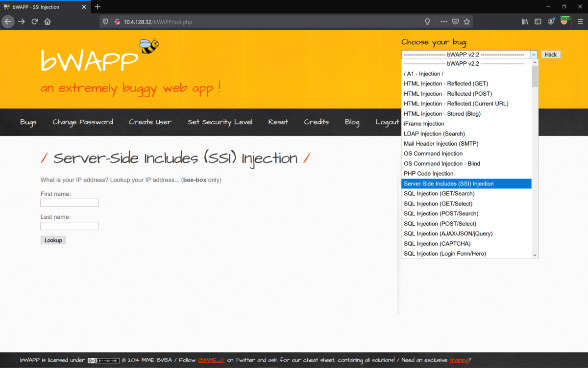The height and width of the screenshot is (368, 588).
Task: Choose HTML Injection - Reflected (POST)
Action: pyautogui.click(x=466, y=94)
